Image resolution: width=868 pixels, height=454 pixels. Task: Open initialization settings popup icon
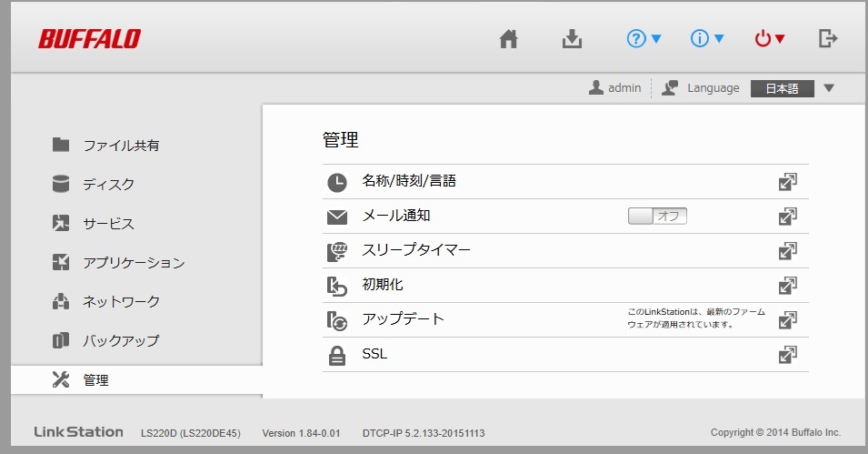click(787, 286)
